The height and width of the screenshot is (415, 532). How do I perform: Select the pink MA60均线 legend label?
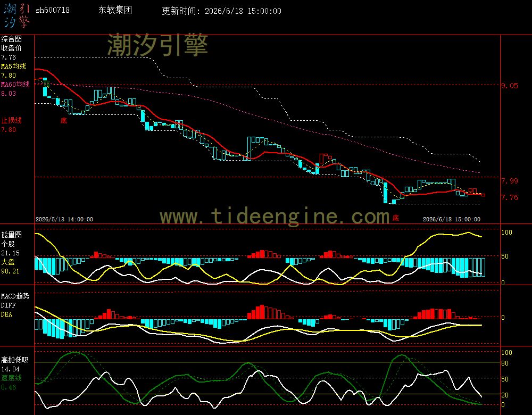15,84
